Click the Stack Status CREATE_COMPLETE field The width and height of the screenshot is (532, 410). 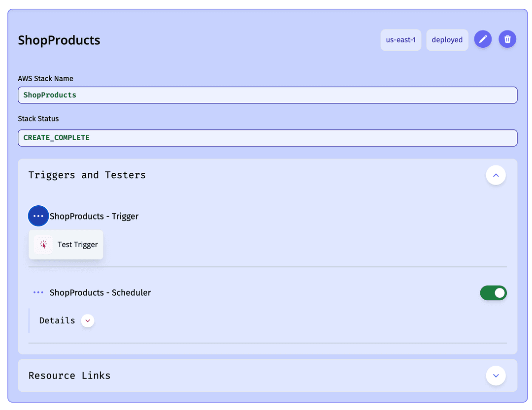click(267, 138)
